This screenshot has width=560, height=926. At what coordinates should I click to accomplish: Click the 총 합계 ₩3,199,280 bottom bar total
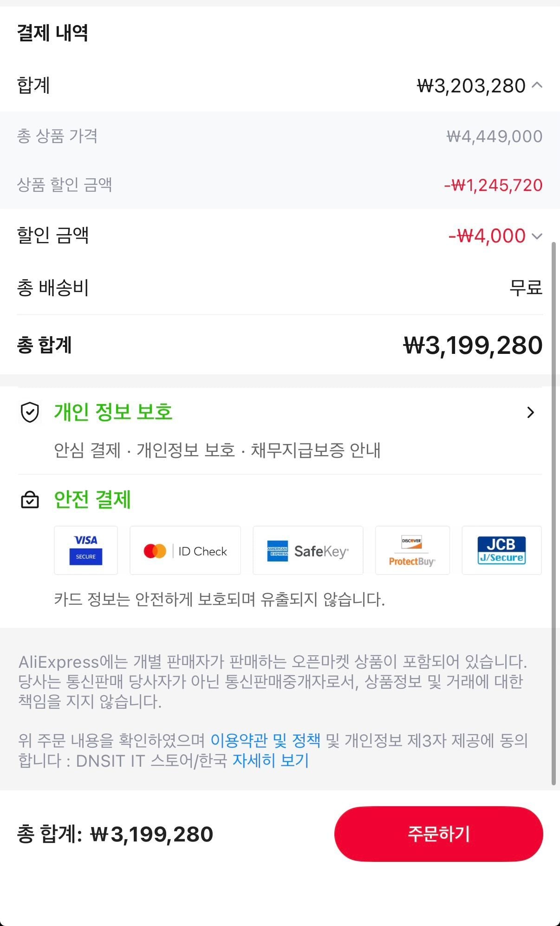tap(115, 835)
